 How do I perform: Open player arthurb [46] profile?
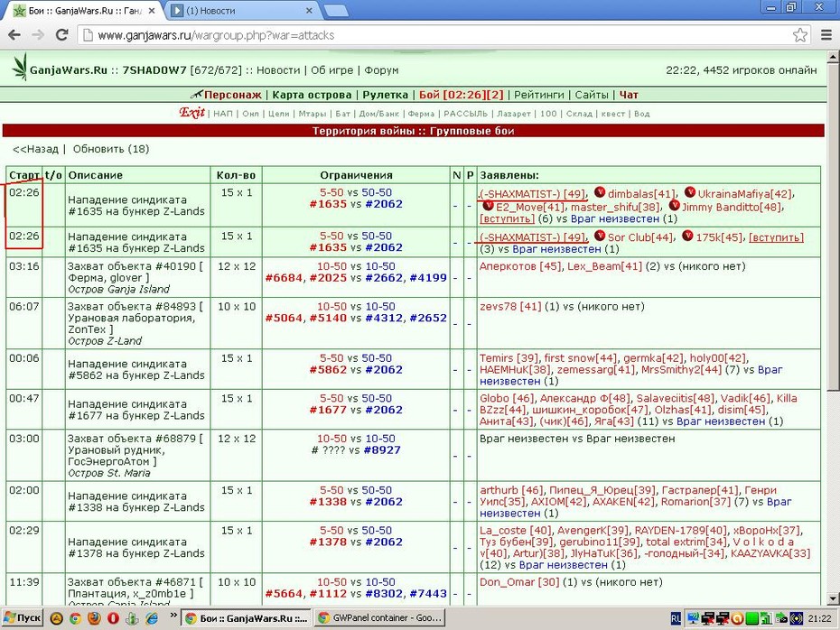[511, 490]
